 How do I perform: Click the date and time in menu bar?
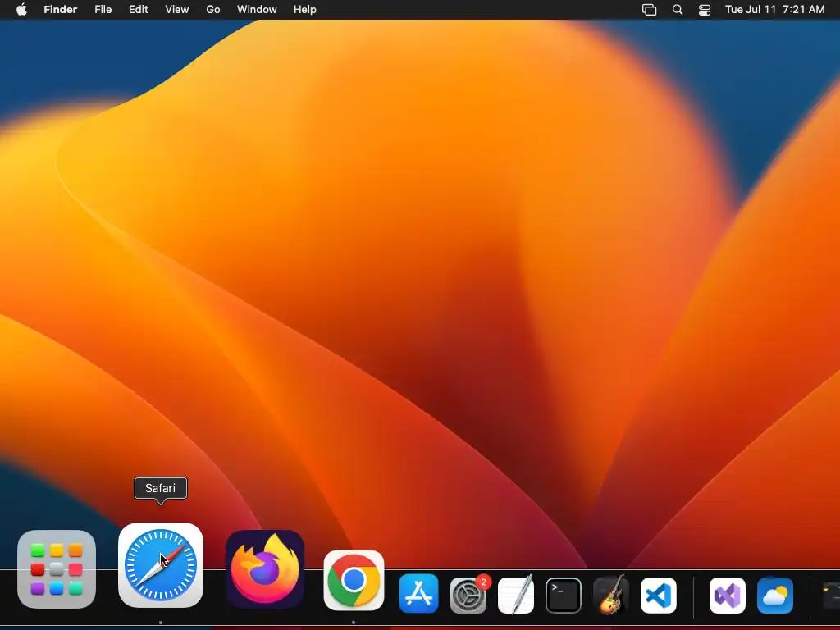[x=774, y=10]
